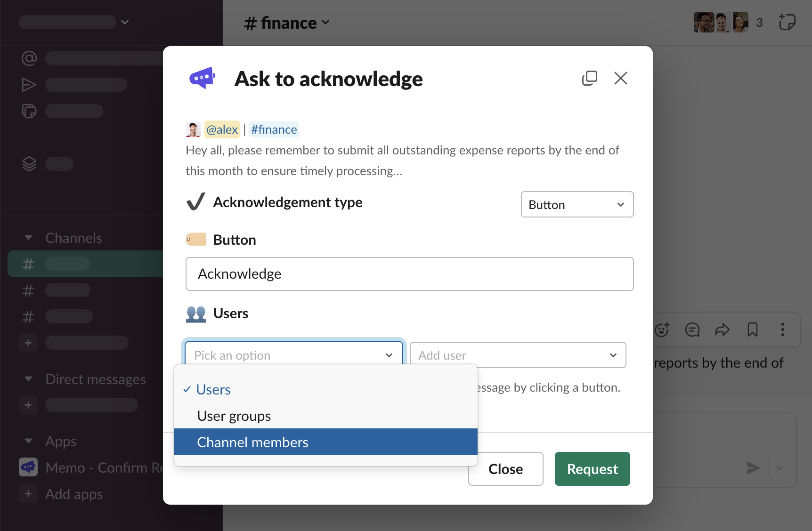Click the mentions @ icon in sidebar
812x531 pixels.
point(29,58)
